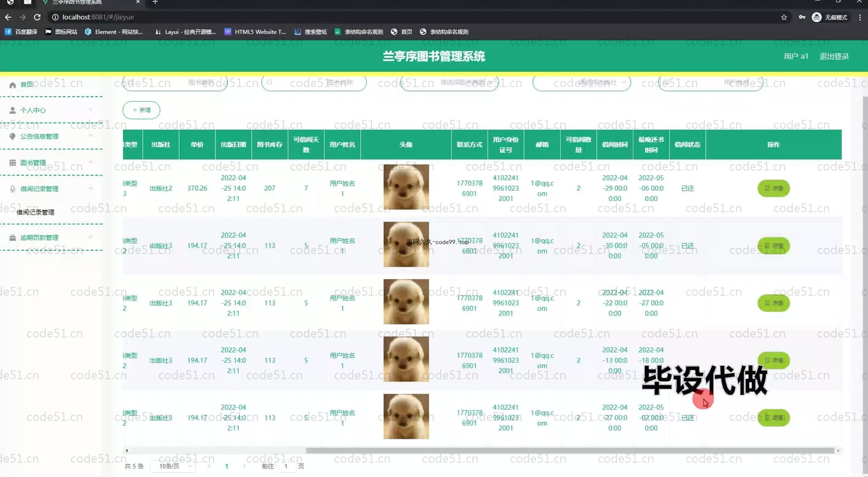Screen dimensions: 868x477
Task: Click the site info icon in address bar
Action: coord(55,17)
